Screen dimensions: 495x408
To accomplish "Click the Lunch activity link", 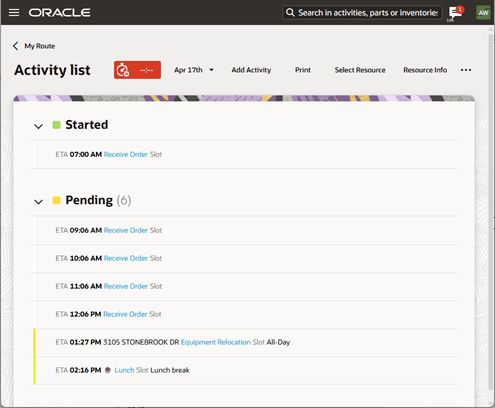I will (x=124, y=370).
